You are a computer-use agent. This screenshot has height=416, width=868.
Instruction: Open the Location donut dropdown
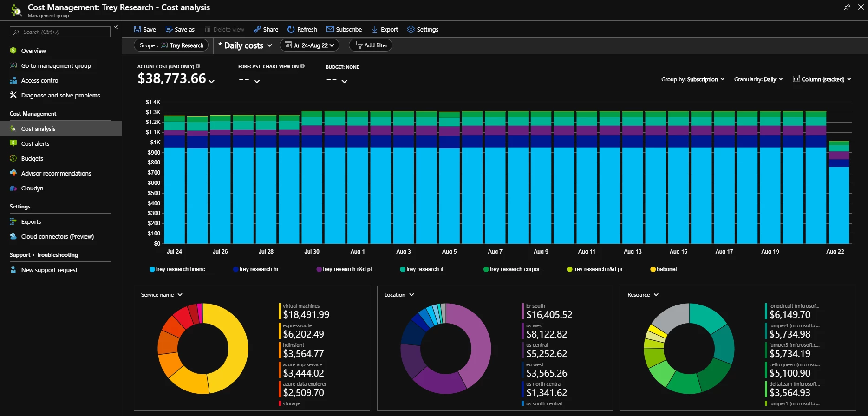click(399, 295)
